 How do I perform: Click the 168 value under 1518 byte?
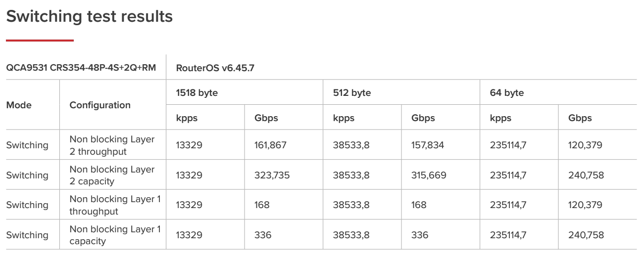click(262, 205)
